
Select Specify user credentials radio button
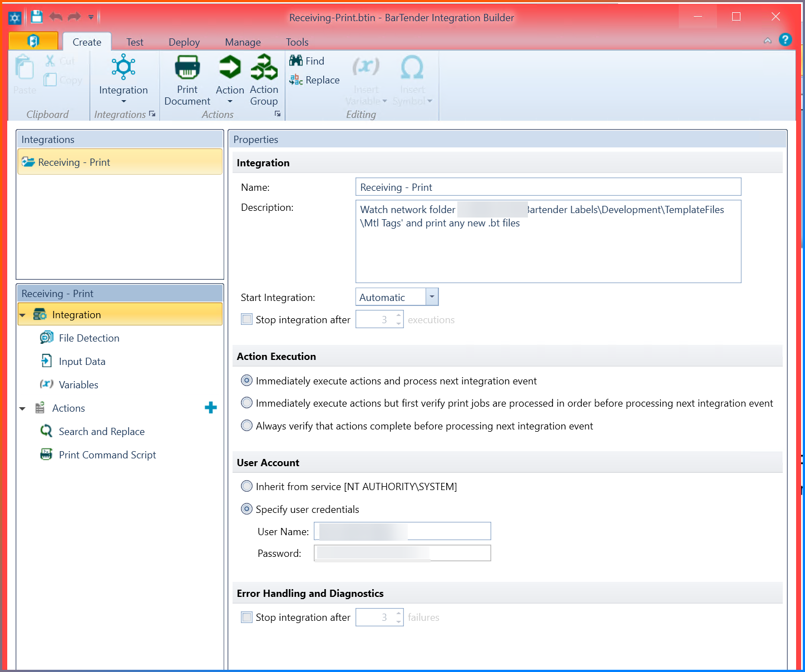pos(246,509)
